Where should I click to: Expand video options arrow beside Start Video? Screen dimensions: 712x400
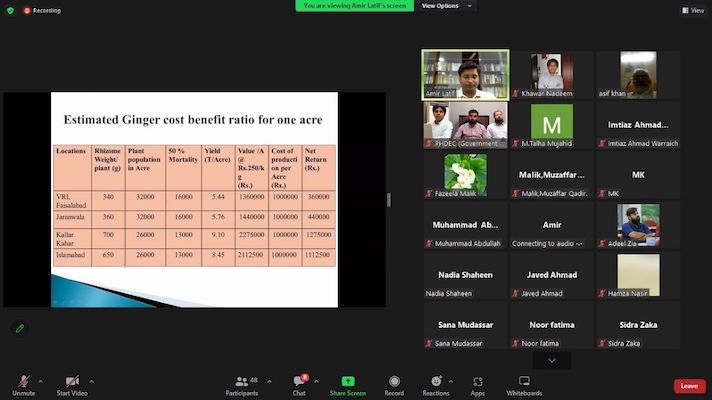92,381
